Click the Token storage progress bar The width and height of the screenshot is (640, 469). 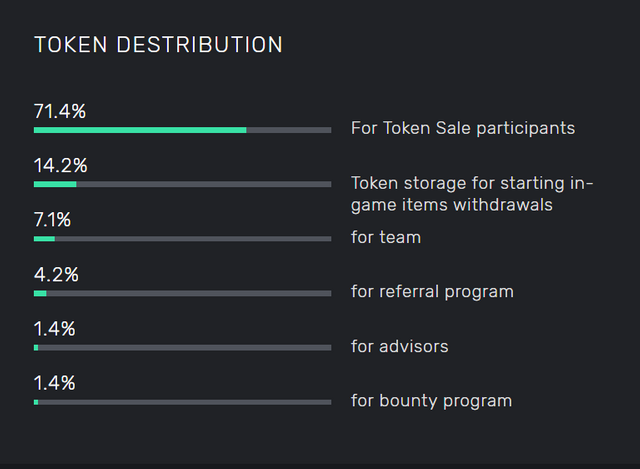click(x=182, y=184)
